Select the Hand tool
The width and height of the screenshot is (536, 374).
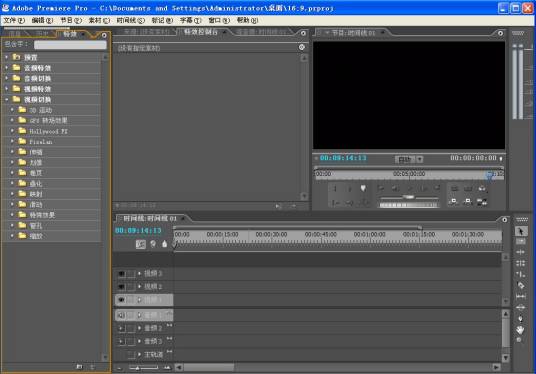tap(521, 330)
